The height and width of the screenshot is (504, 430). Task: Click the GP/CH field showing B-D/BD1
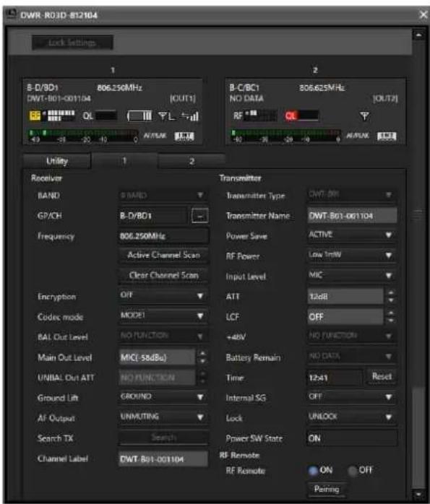153,216
